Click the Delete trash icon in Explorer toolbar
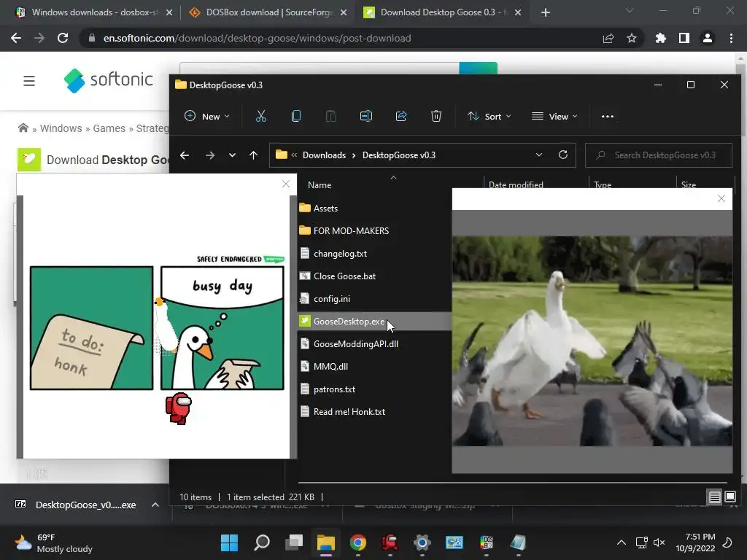Viewport: 747px width, 560px height. (436, 116)
